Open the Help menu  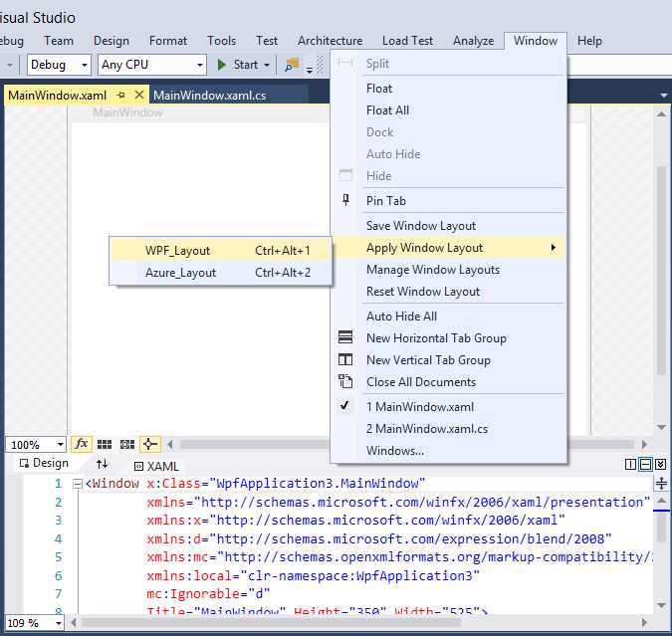(x=589, y=41)
